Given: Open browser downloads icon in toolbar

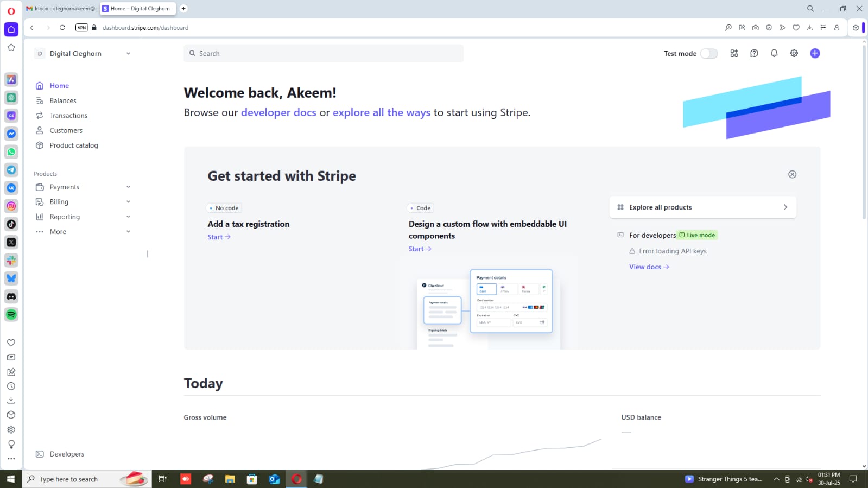Looking at the screenshot, I should (809, 28).
